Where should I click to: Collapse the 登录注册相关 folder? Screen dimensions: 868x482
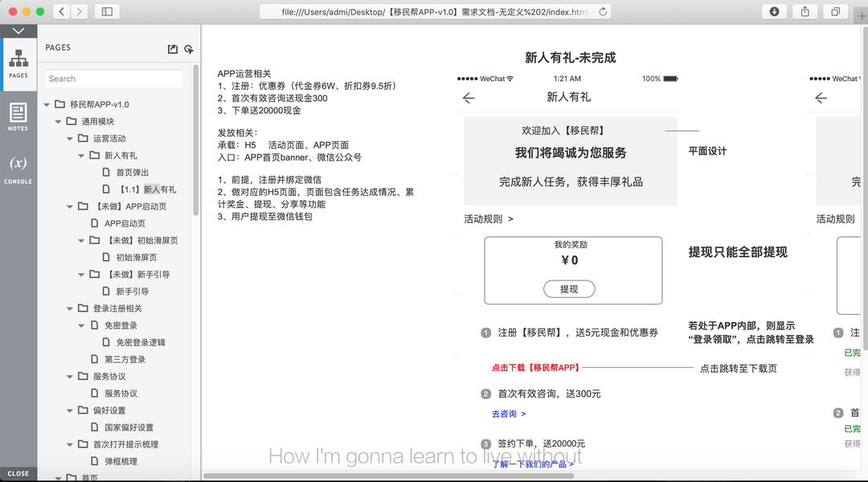pyautogui.click(x=70, y=308)
